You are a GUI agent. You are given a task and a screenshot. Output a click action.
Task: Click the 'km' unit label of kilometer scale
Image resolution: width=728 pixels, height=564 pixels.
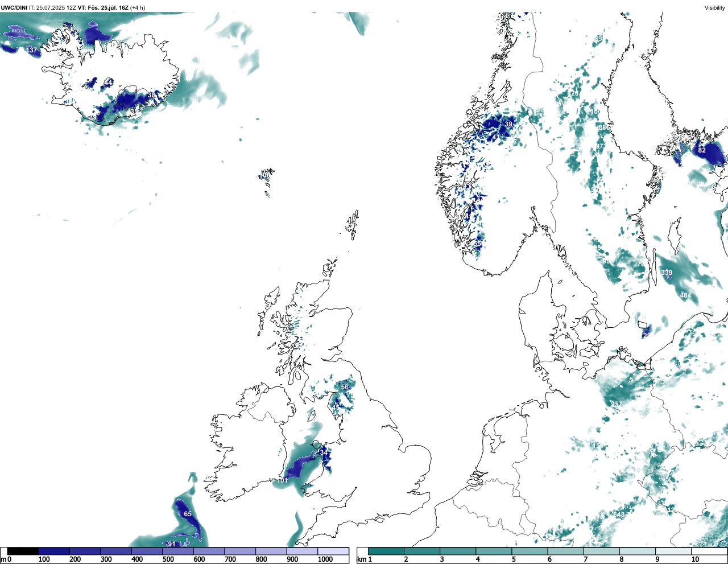click(361, 559)
